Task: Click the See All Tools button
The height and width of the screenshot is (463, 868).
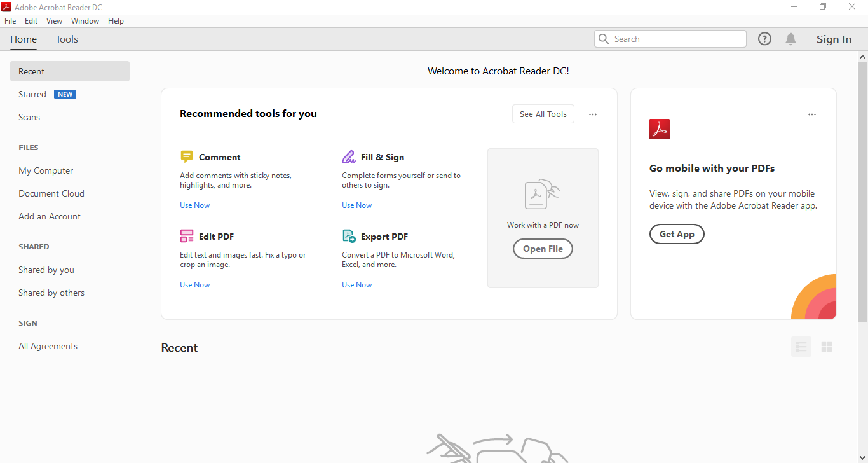Action: click(543, 114)
